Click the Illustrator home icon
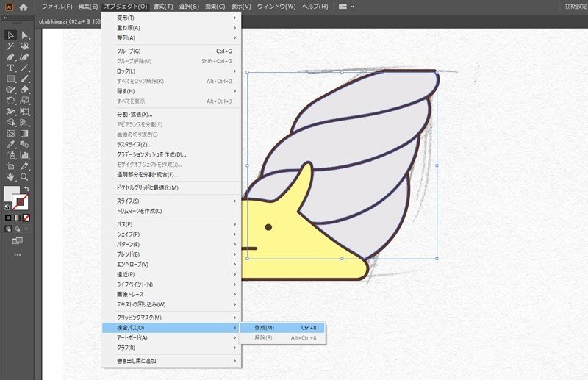Image resolution: width=588 pixels, height=380 pixels. click(x=24, y=7)
